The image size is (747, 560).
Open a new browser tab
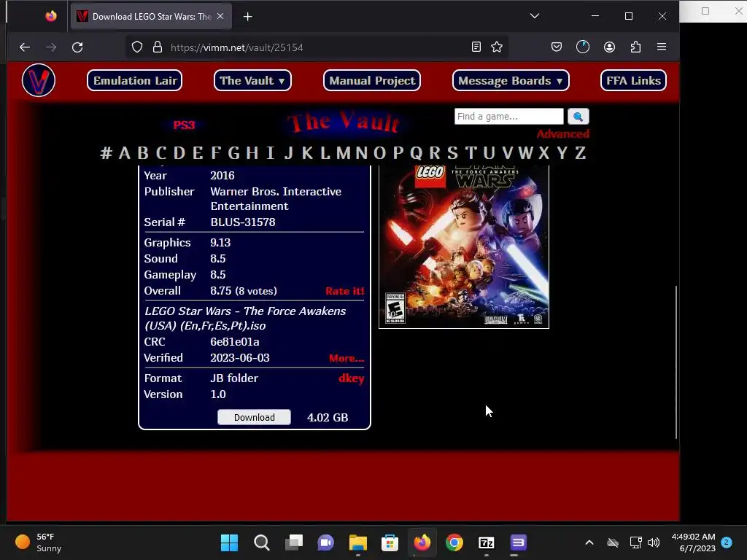click(x=248, y=17)
